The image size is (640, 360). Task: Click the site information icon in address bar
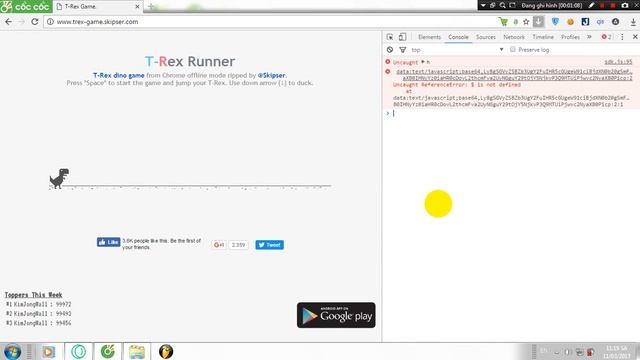point(50,22)
